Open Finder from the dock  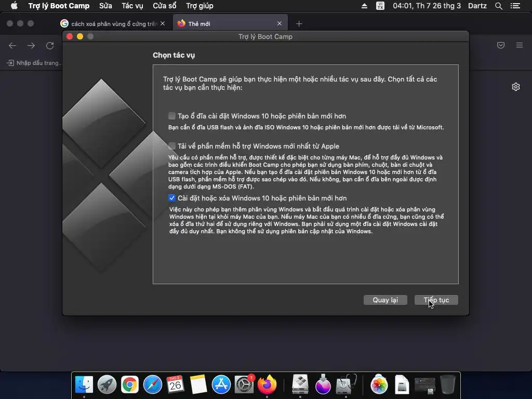pyautogui.click(x=84, y=385)
